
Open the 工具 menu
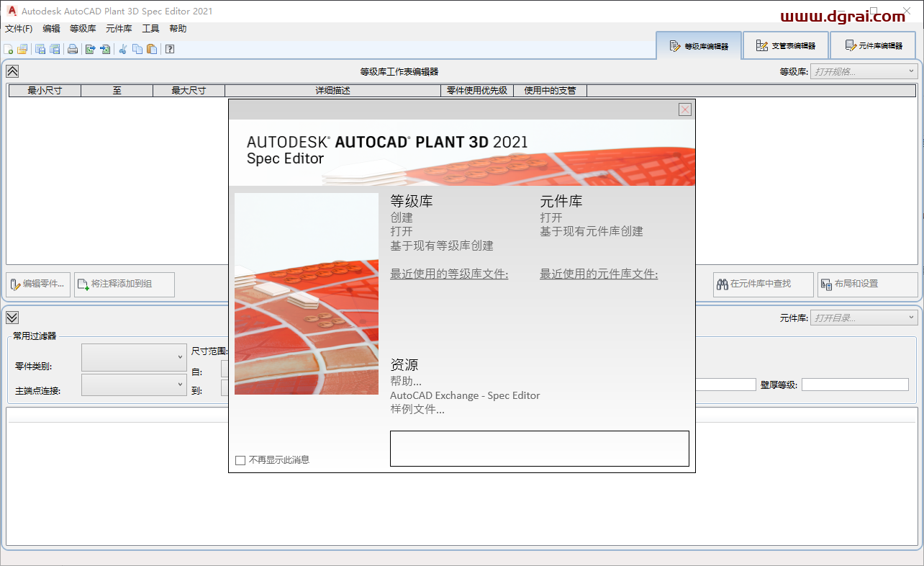coord(150,29)
